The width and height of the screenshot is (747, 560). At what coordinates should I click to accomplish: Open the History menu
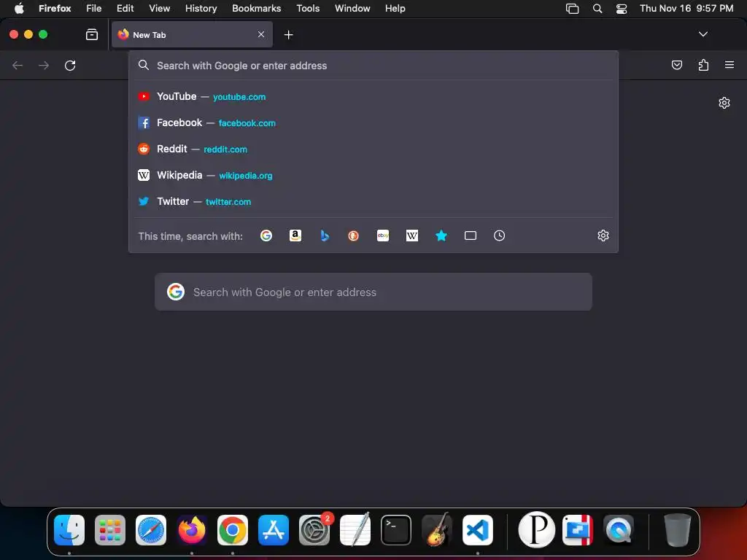(x=201, y=8)
